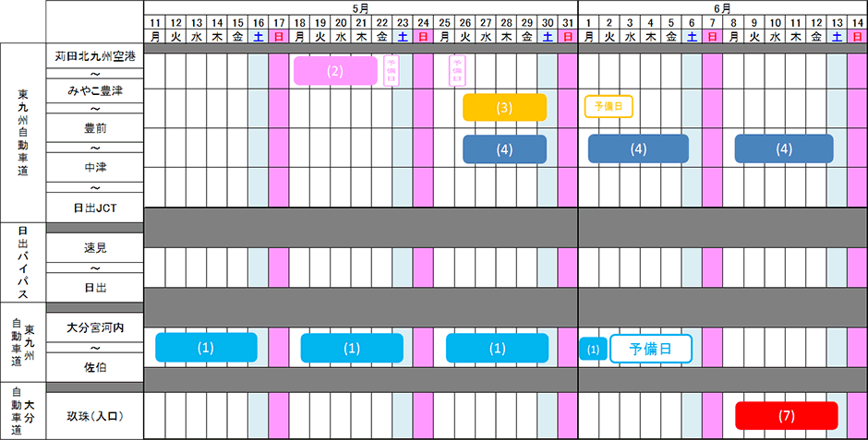
Task: Click the (4) bar spanning June 1–5
Action: pyautogui.click(x=638, y=149)
